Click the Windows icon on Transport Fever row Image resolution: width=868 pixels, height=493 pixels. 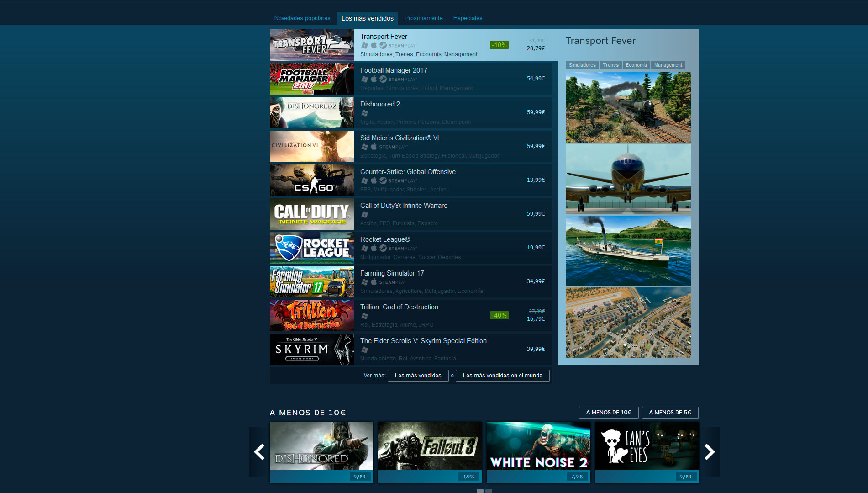click(x=364, y=45)
